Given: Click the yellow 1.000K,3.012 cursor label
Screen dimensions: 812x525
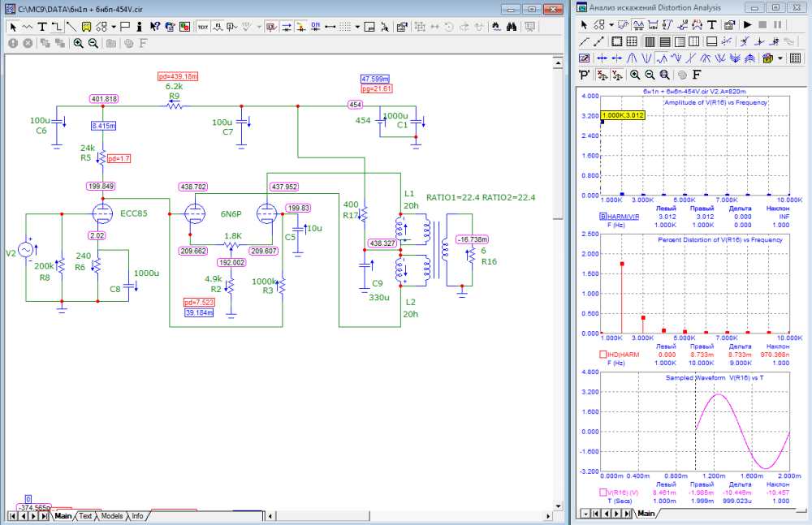Looking at the screenshot, I should pyautogui.click(x=623, y=115).
